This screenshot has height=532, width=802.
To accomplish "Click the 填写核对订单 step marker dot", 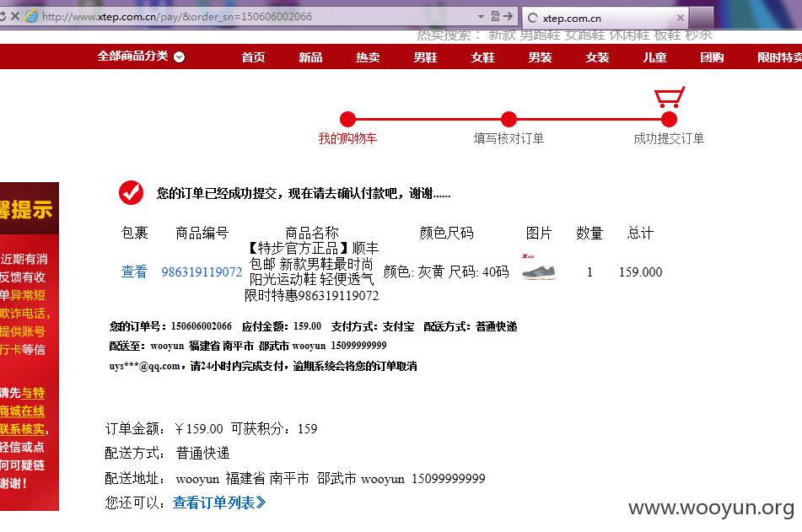I will 509,119.
